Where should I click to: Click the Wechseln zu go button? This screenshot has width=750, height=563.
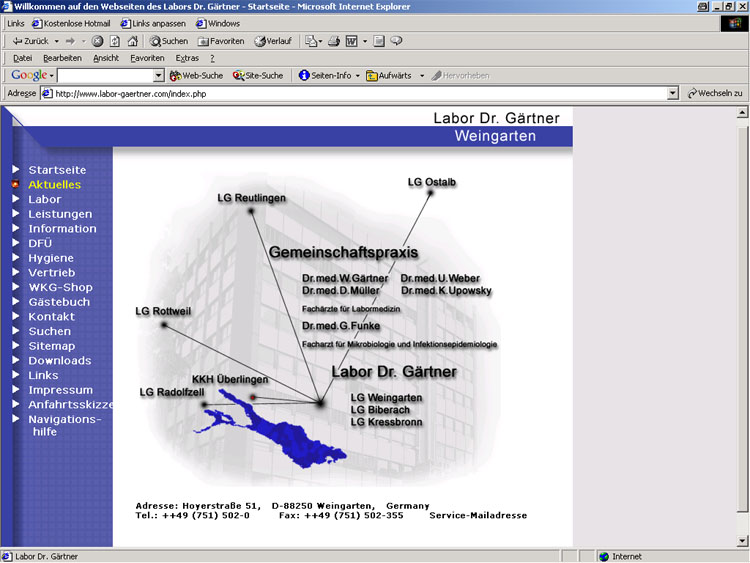tap(714, 93)
